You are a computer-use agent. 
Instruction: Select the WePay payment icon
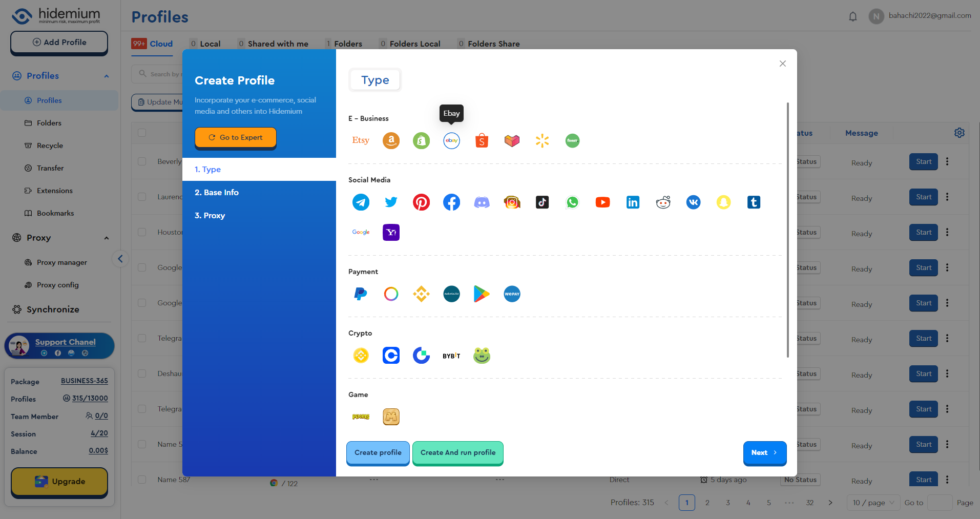(x=512, y=294)
